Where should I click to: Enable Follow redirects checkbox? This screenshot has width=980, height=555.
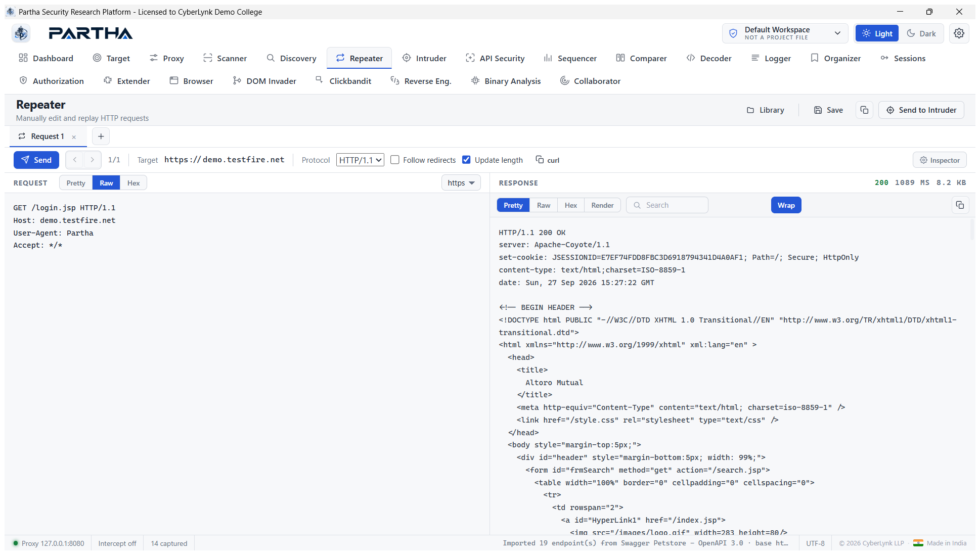[395, 160]
